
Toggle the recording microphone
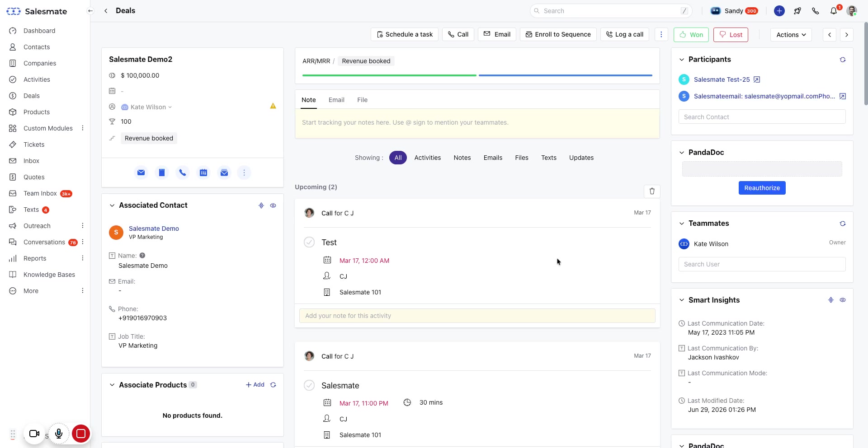59,434
